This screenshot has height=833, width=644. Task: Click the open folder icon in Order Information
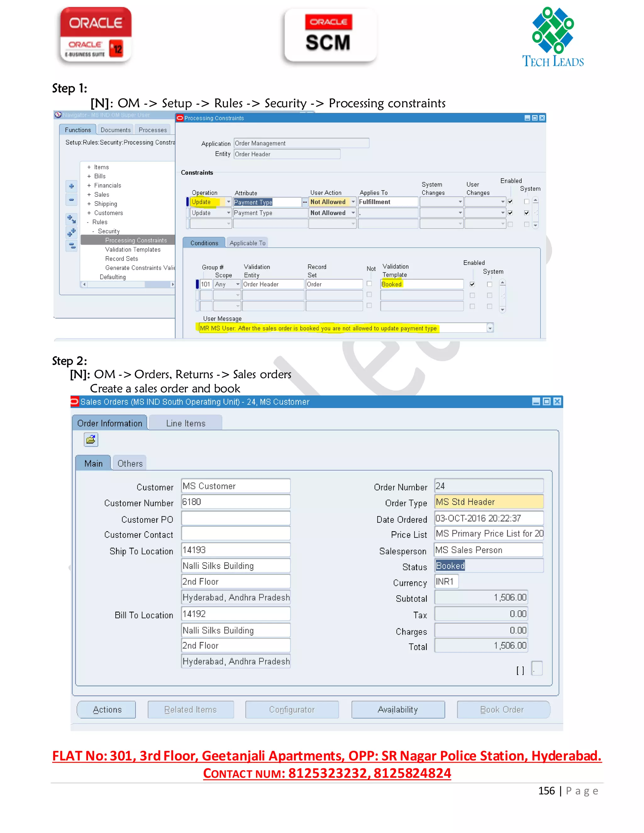pyautogui.click(x=91, y=440)
